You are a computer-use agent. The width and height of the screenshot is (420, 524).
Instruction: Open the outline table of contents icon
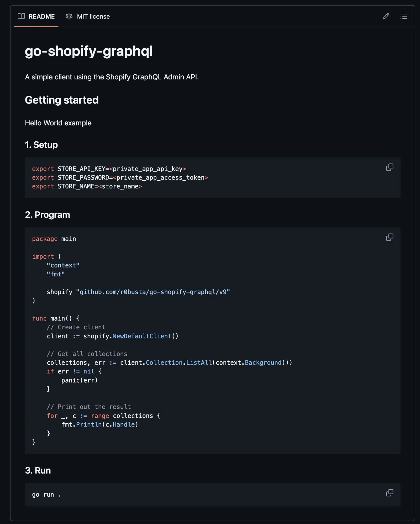403,16
